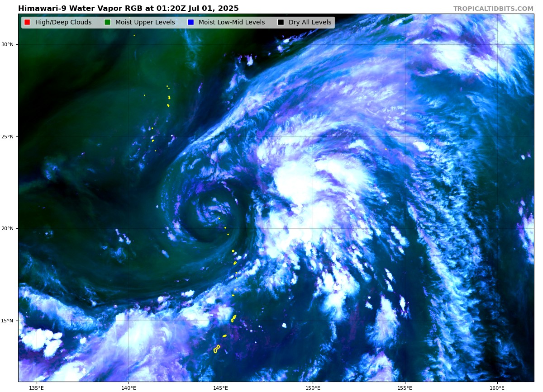Click the blue Moist Low-Mid Levels swatch

(191, 22)
